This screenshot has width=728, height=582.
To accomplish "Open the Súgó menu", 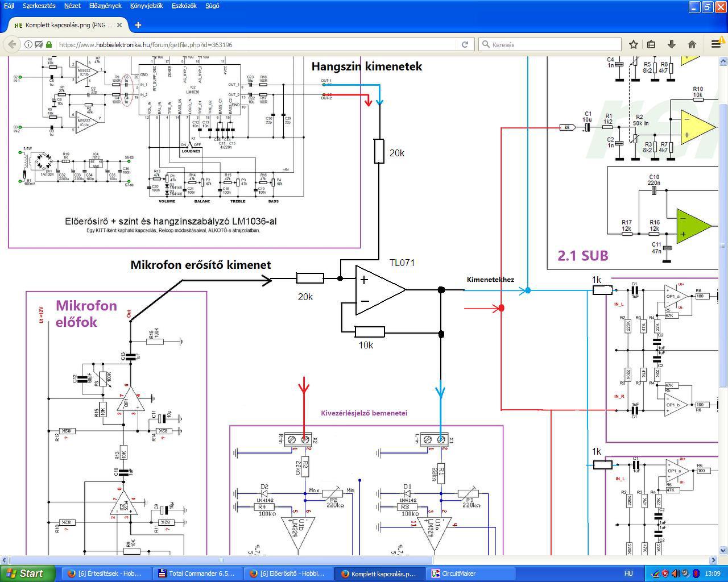I will pyautogui.click(x=212, y=6).
